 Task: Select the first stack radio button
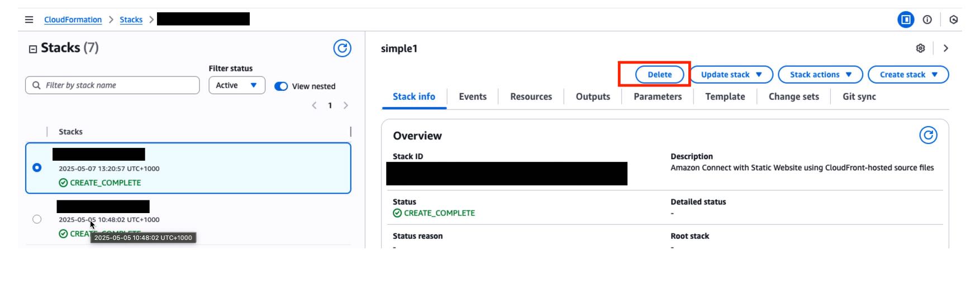37,167
